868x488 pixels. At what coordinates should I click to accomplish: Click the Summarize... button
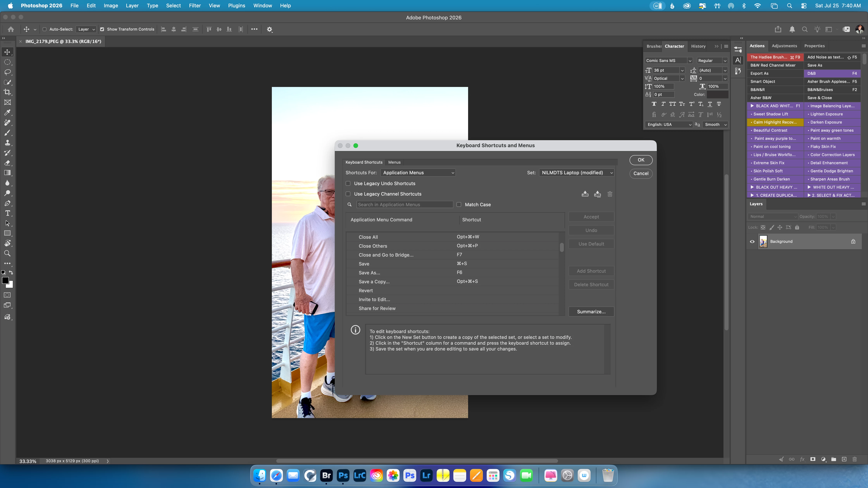point(591,312)
